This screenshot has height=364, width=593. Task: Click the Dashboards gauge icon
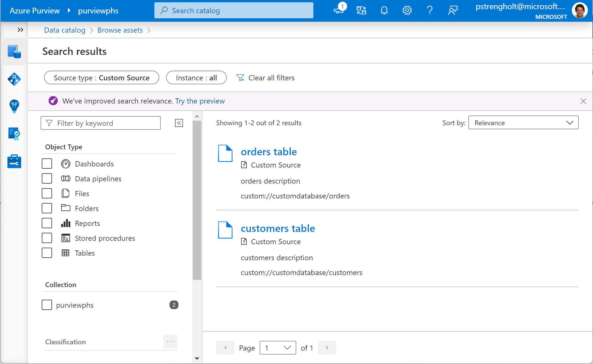pos(66,164)
